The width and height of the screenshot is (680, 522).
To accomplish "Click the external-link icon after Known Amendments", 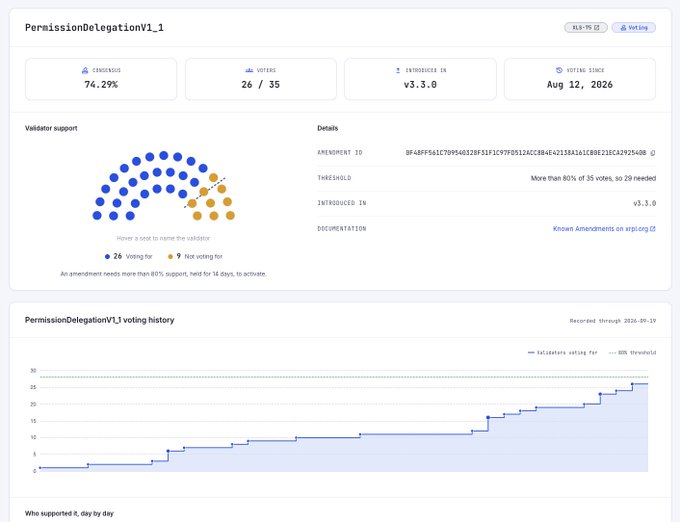I will [x=653, y=229].
